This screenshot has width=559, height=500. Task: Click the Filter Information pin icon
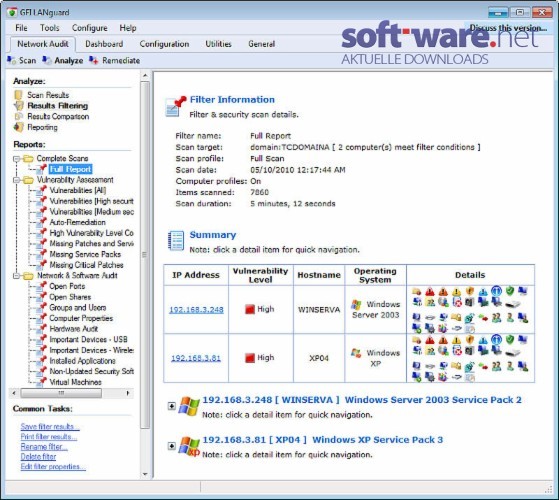176,107
